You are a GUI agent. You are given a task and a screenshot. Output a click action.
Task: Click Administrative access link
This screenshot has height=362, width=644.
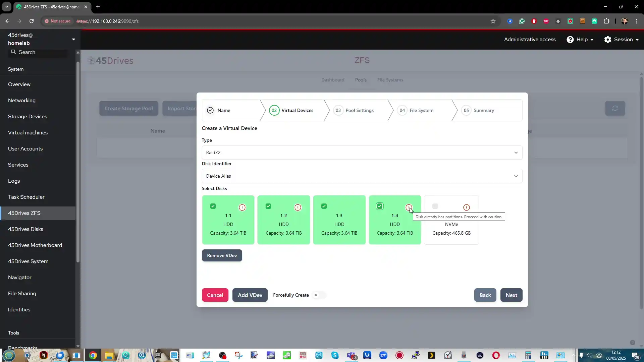pyautogui.click(x=530, y=40)
